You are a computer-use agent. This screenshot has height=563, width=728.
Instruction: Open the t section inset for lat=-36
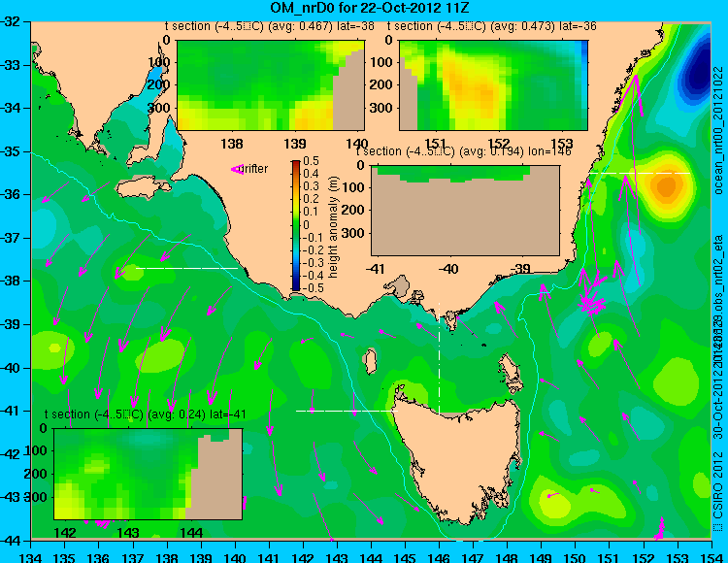[493, 85]
